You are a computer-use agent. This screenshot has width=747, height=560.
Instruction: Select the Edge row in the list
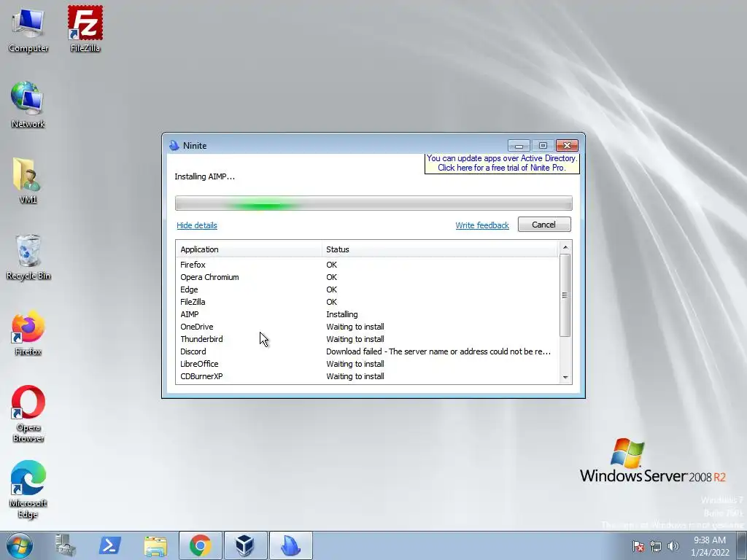tap(367, 289)
